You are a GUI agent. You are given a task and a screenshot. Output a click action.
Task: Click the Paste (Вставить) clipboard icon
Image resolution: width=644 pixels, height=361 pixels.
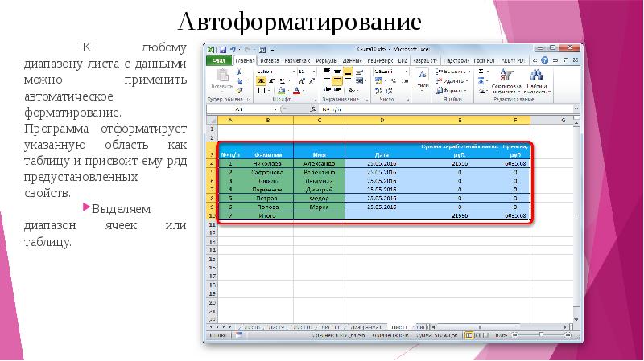point(221,77)
